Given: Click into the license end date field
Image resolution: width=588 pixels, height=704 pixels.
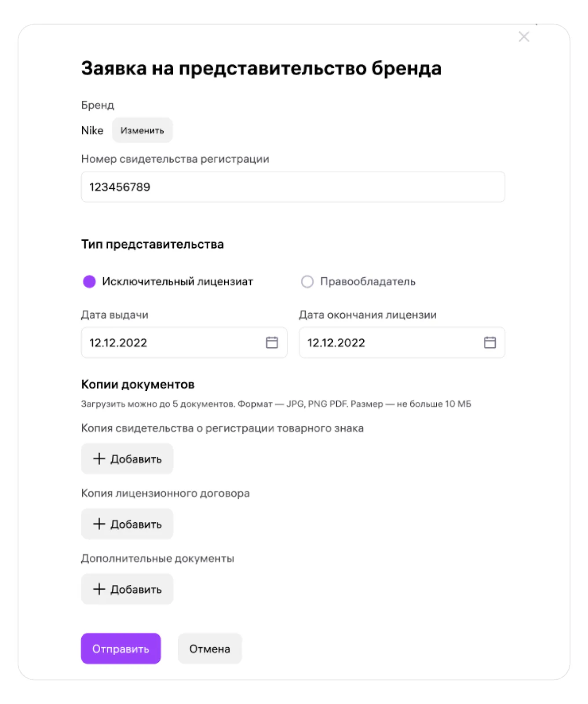Looking at the screenshot, I should tap(402, 342).
